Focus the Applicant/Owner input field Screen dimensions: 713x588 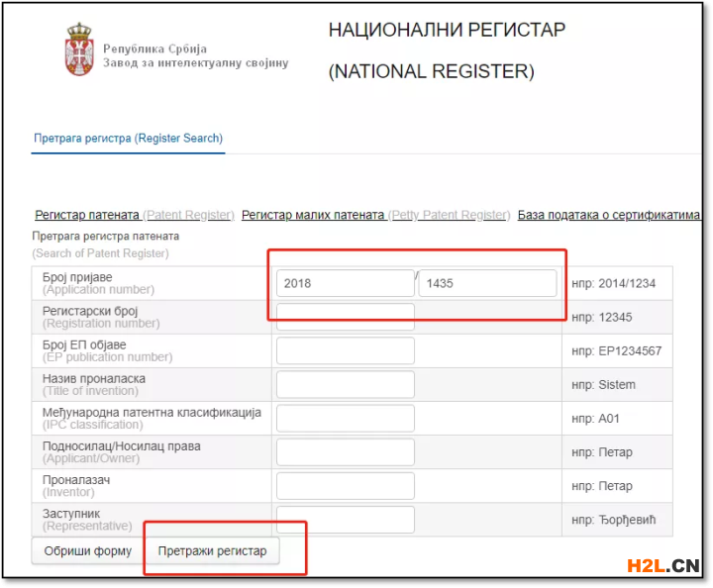345,452
